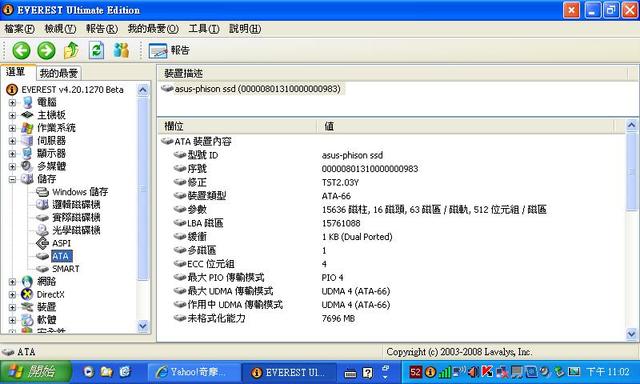Select the 儲存 storage icon
The width and height of the screenshot is (640, 384).
(27, 179)
